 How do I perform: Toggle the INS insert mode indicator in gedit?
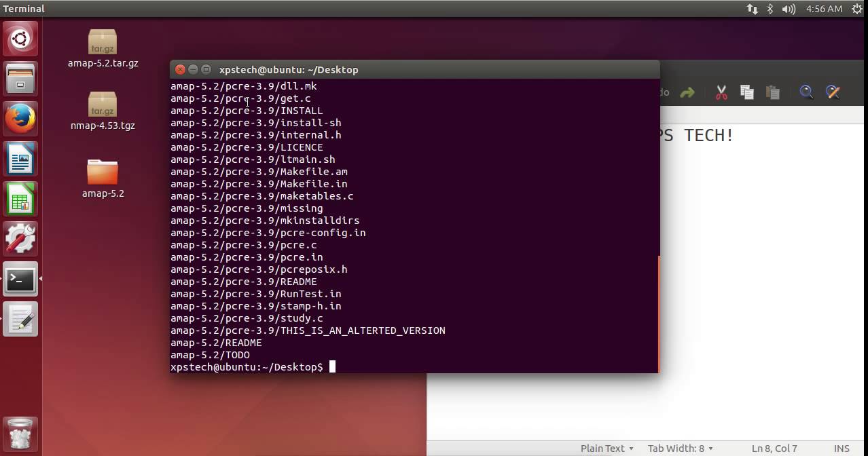tap(842, 449)
